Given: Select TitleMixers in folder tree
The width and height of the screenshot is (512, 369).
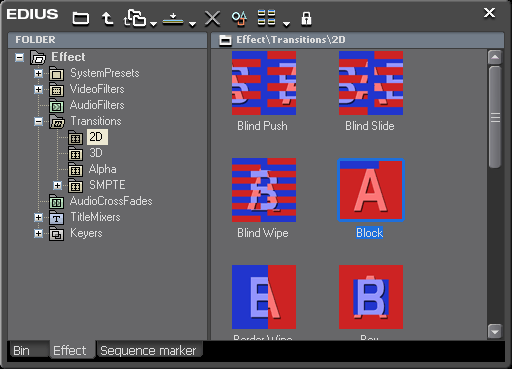Looking at the screenshot, I should tap(95, 217).
